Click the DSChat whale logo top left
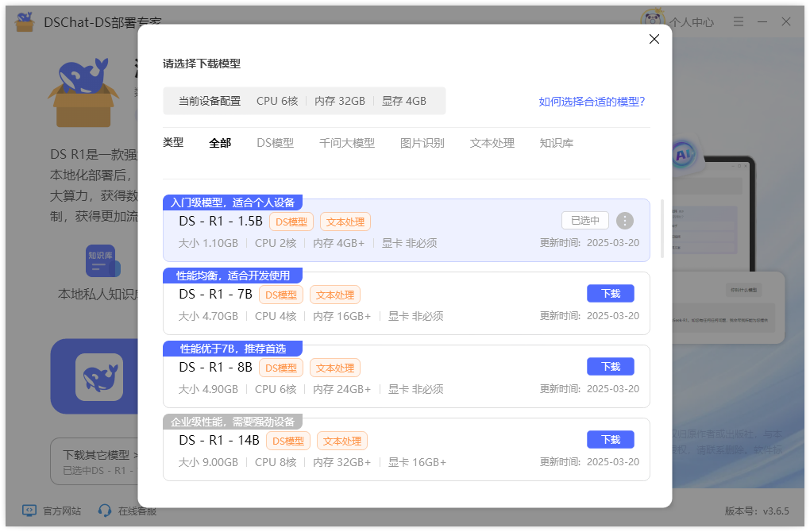 (24, 22)
